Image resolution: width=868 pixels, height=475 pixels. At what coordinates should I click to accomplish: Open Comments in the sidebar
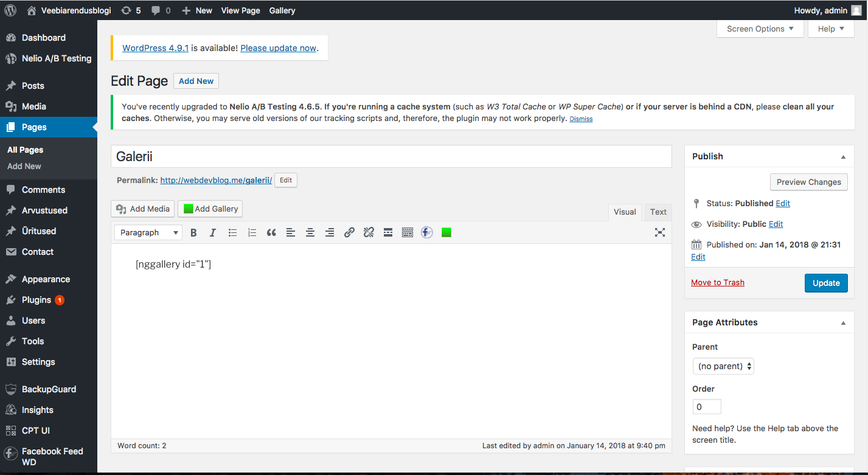pos(49,190)
